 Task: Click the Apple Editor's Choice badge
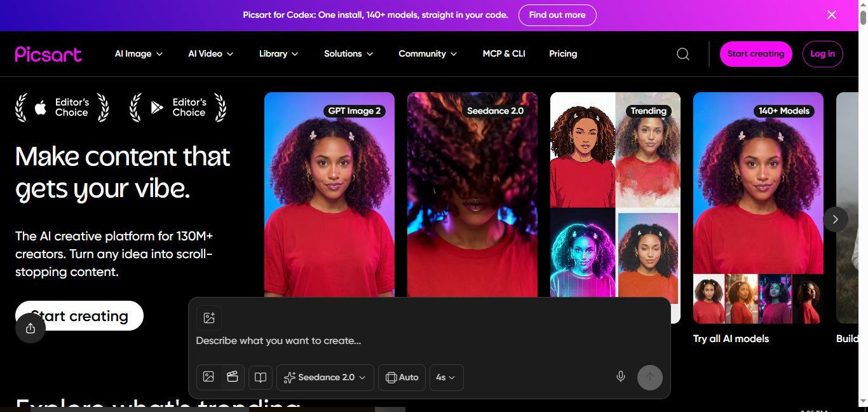(x=62, y=107)
